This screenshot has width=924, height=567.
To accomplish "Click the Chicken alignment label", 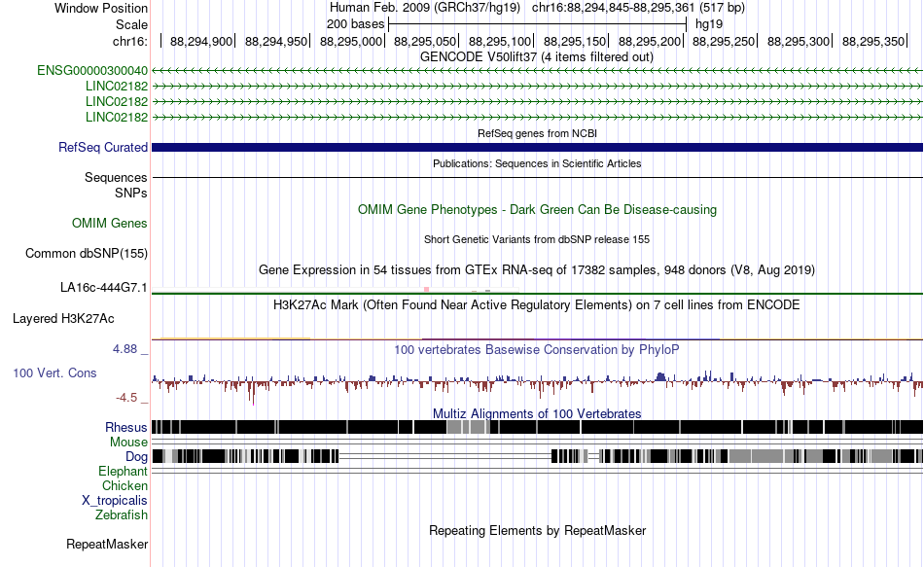I will 124,486.
